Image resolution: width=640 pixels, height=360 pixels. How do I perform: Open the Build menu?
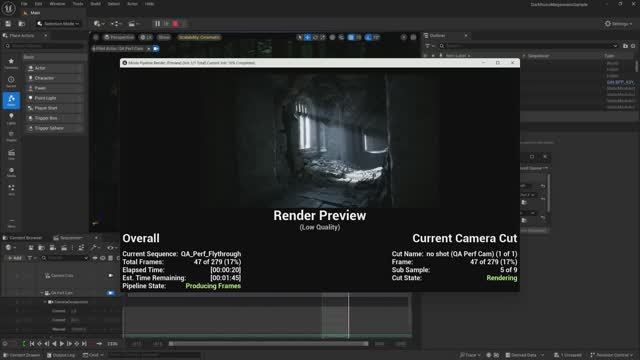tap(96, 4)
